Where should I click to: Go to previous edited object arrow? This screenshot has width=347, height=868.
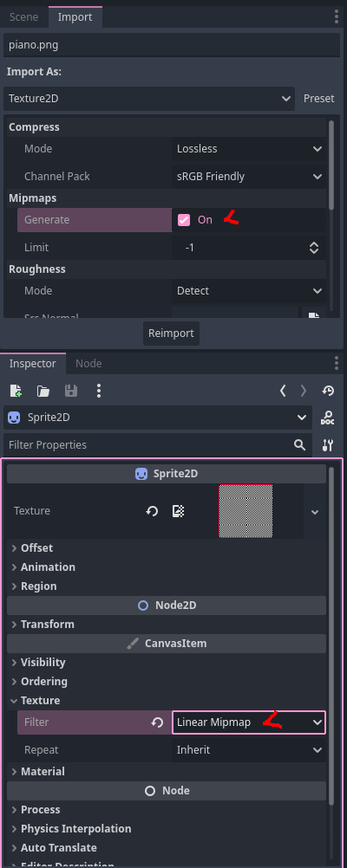point(283,391)
